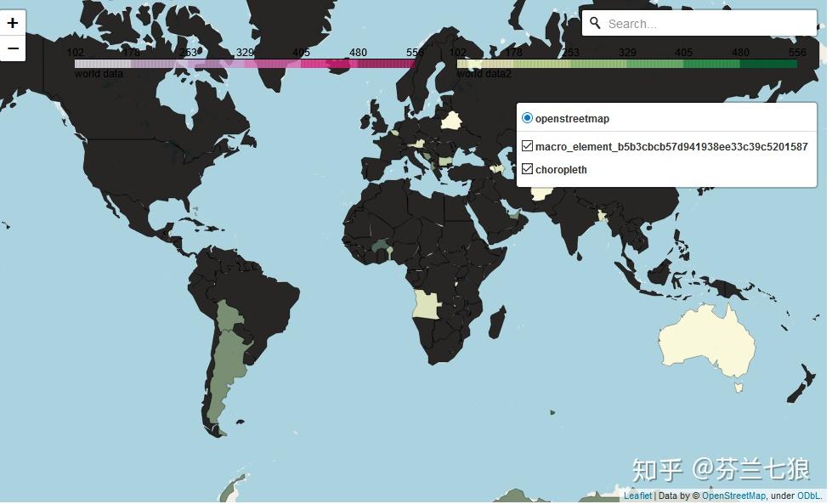This screenshot has height=504, width=832.
Task: Follow the OpenStreetMap attribution link
Action: pyautogui.click(x=733, y=496)
